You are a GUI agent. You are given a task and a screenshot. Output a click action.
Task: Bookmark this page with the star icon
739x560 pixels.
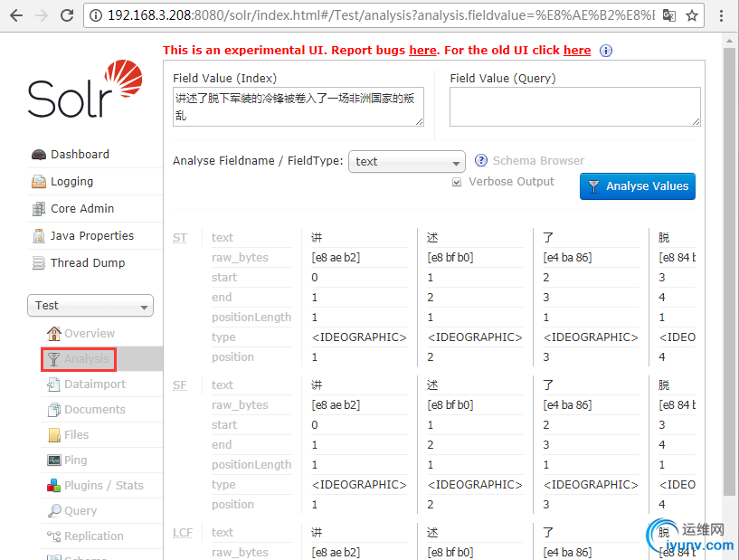point(691,15)
